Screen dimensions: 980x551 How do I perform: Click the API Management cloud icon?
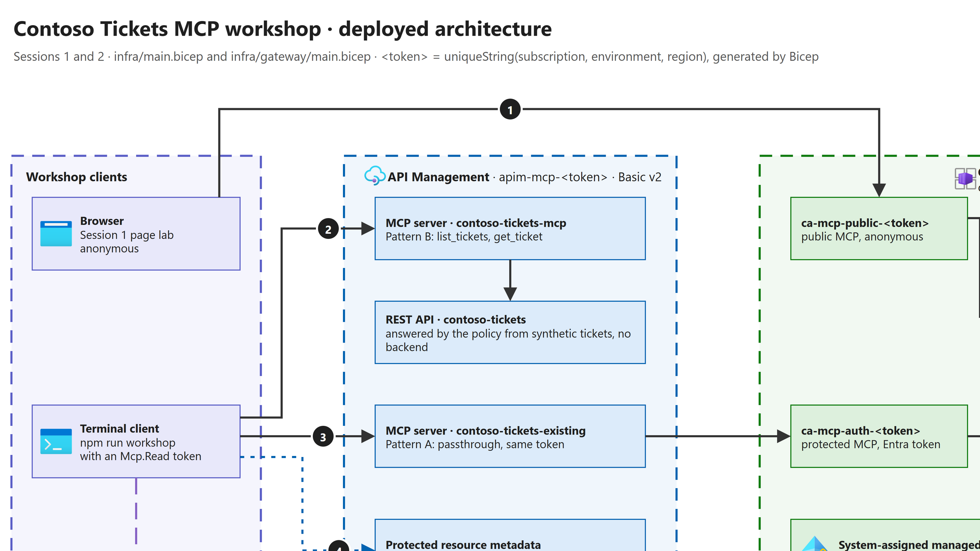(x=375, y=176)
